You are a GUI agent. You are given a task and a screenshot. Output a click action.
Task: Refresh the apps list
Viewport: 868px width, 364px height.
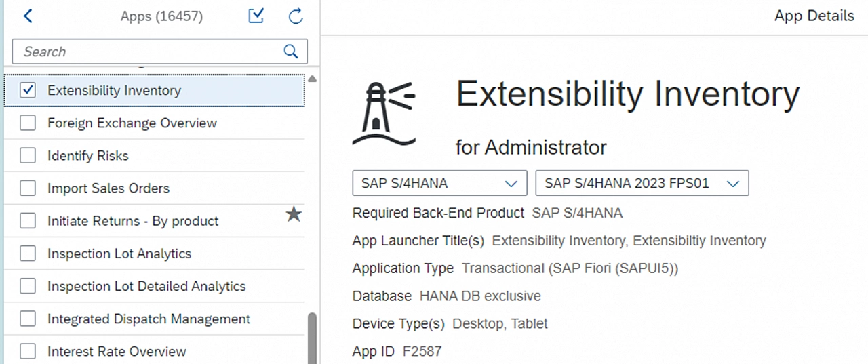click(296, 16)
